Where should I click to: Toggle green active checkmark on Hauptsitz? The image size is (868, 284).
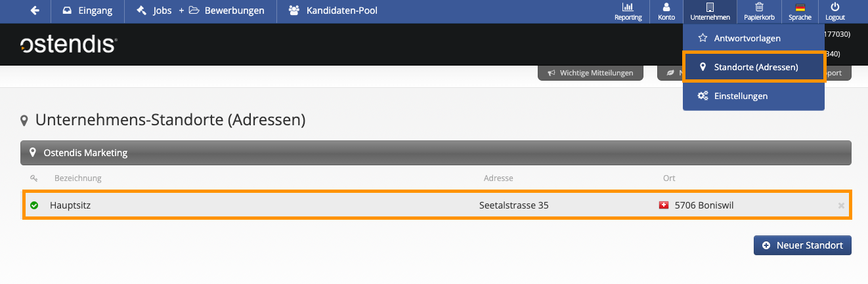(x=34, y=205)
